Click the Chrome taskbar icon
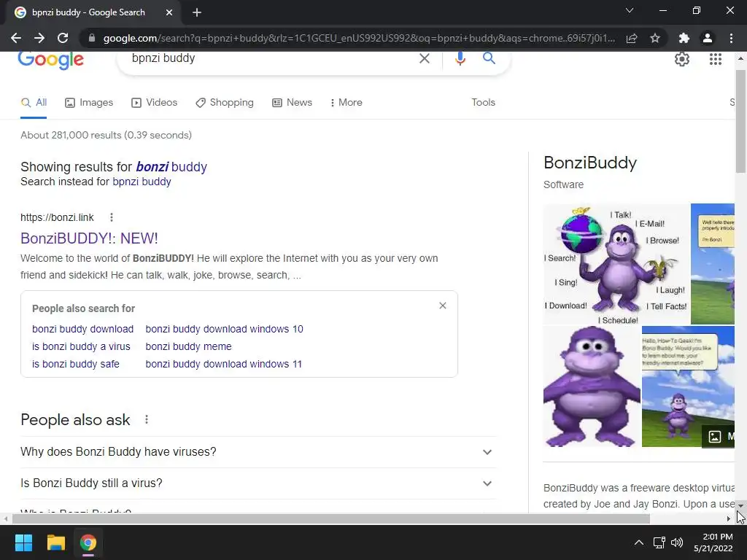Viewport: 747px width, 560px height. tap(88, 542)
